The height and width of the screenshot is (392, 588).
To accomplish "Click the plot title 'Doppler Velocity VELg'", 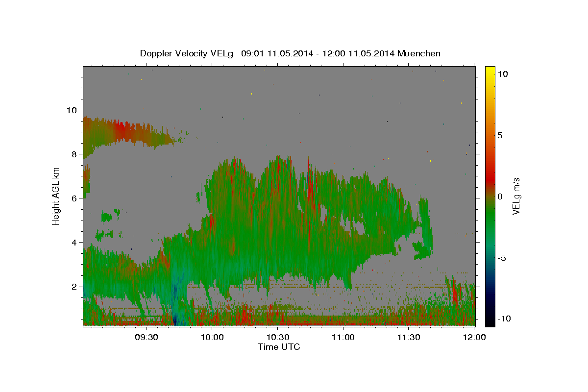I will [188, 53].
